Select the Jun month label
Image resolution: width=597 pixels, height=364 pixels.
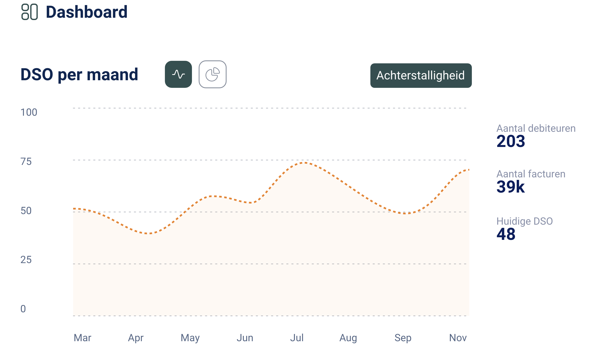(245, 338)
